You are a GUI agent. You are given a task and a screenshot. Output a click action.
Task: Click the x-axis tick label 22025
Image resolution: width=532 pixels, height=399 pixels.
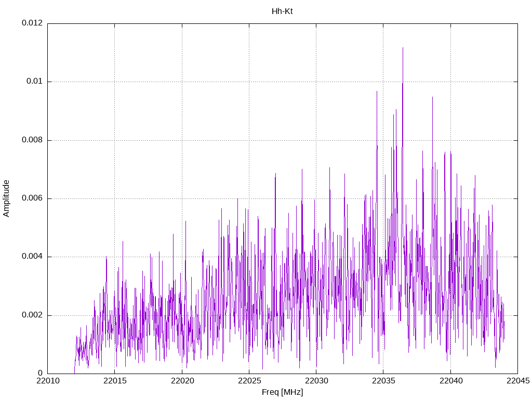click(x=249, y=381)
